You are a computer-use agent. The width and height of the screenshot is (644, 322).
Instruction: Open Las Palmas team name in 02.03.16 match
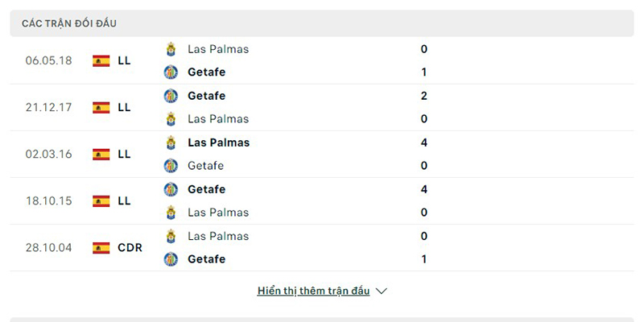click(218, 142)
